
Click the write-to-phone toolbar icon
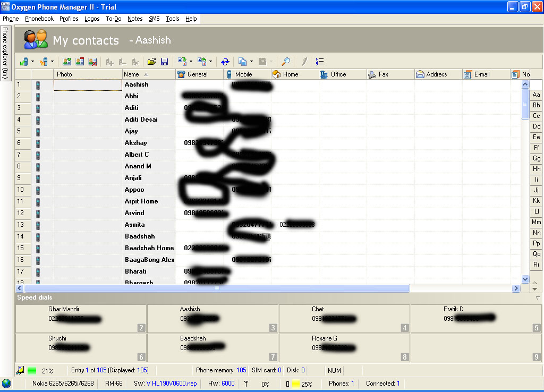click(x=44, y=62)
